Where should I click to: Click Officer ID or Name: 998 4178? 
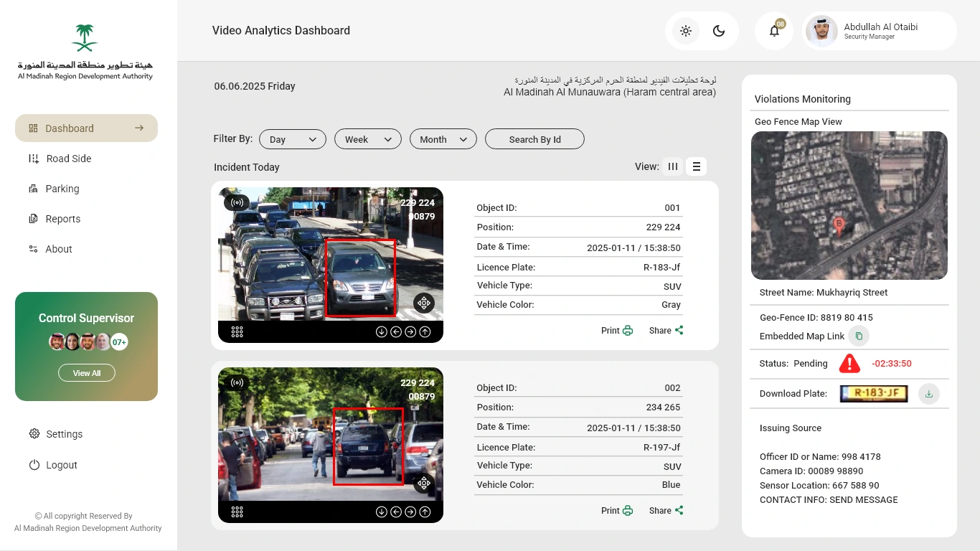tap(820, 457)
